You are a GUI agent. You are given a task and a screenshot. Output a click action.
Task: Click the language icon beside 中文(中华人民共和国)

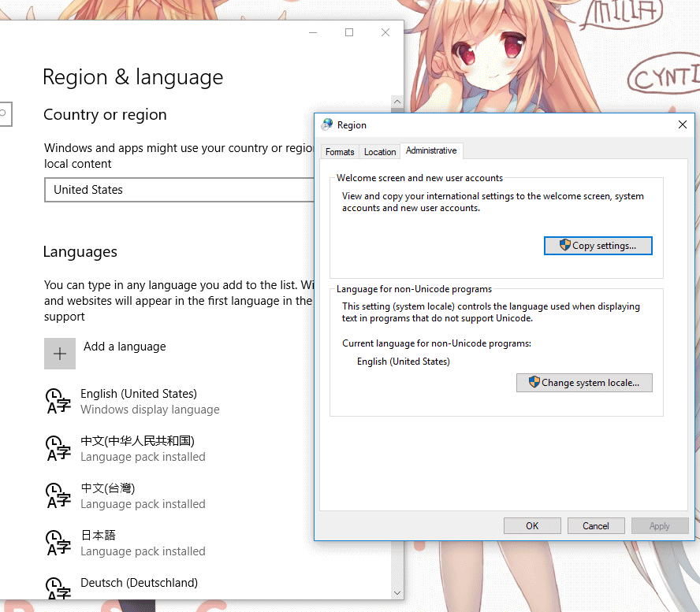[x=58, y=448]
